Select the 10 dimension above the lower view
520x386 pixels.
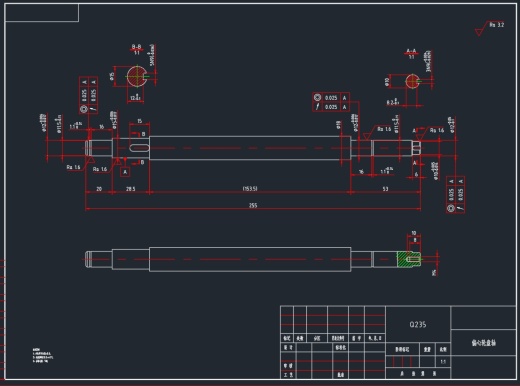[414, 233]
